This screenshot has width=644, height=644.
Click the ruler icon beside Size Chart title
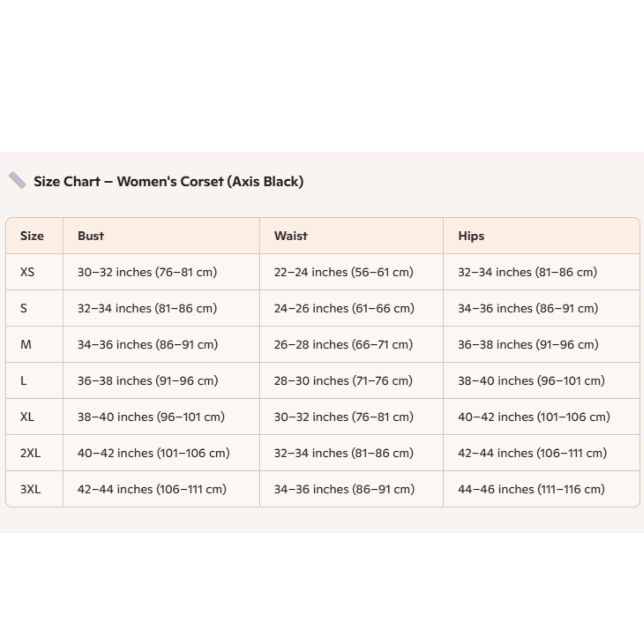pyautogui.click(x=17, y=180)
